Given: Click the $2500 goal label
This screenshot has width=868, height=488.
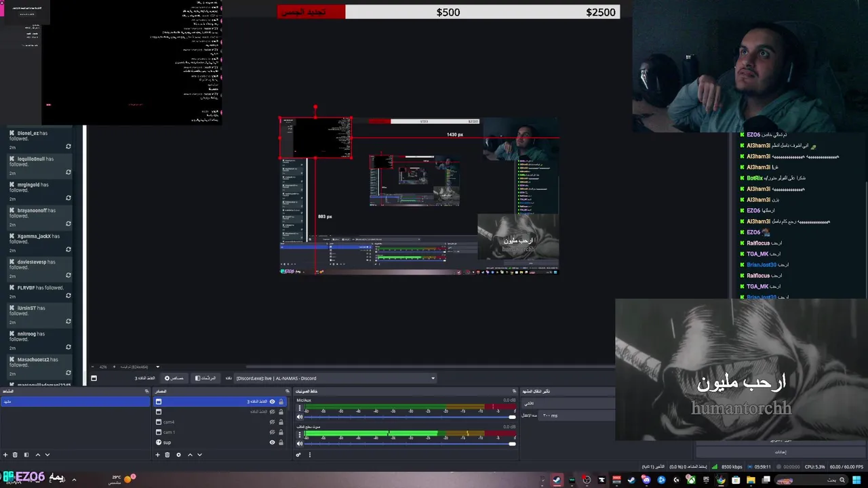Looking at the screenshot, I should pos(601,12).
